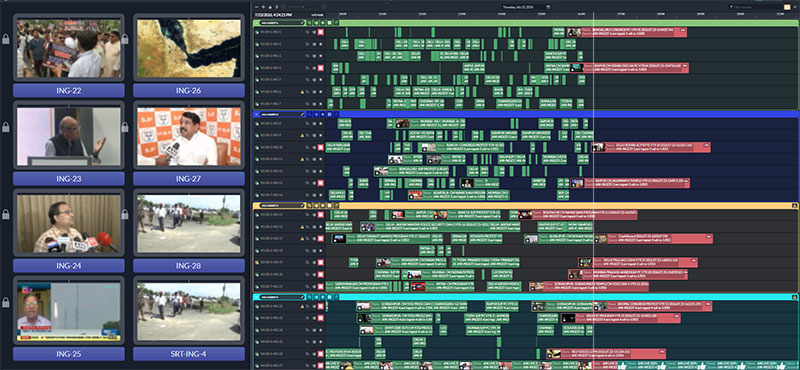
Task: Zoom in the timeline with the plus icon
Action: pos(263,7)
